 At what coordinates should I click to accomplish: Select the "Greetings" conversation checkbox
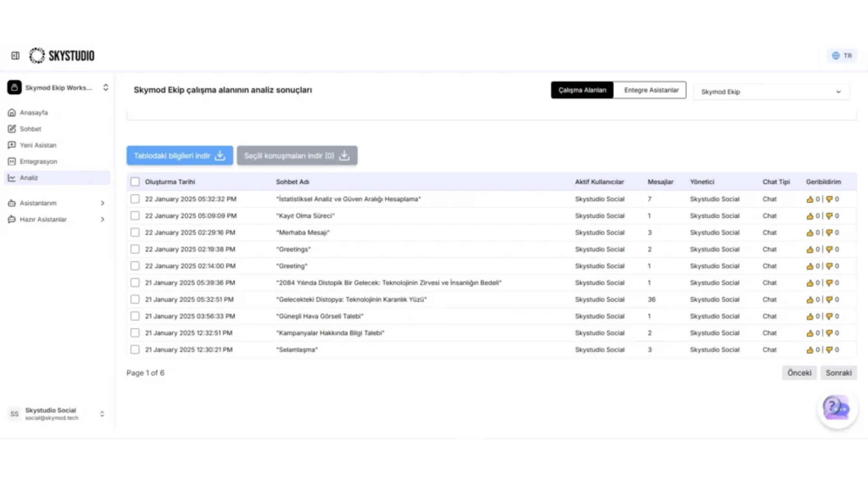click(x=135, y=249)
